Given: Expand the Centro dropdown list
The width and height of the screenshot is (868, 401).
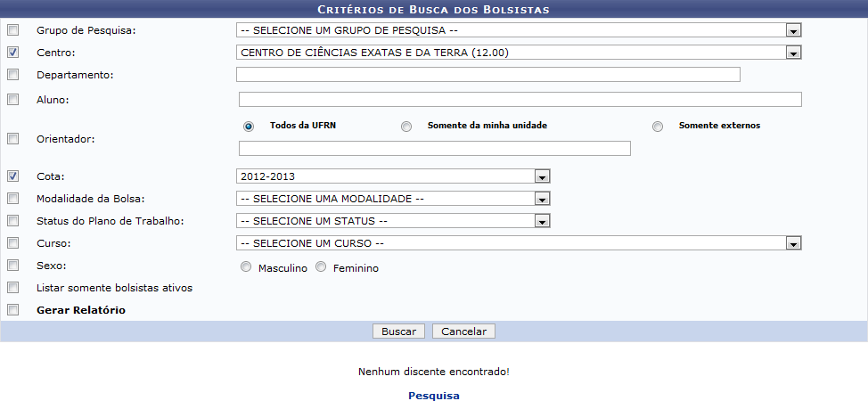Looking at the screenshot, I should pyautogui.click(x=519, y=53).
